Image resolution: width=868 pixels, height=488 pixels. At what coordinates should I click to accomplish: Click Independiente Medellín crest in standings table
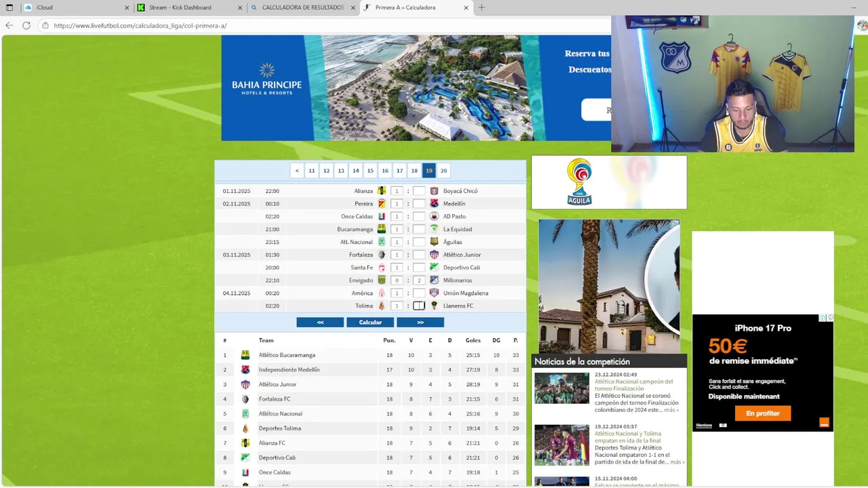pos(245,370)
